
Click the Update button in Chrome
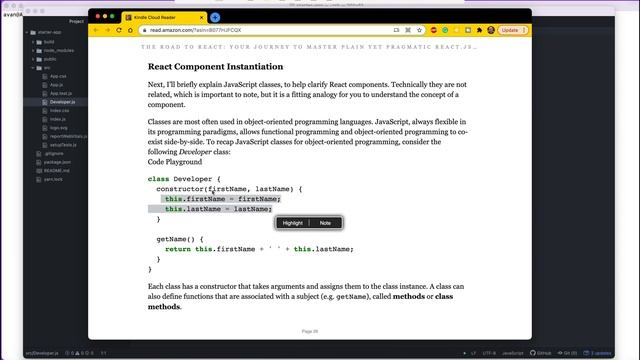(513, 30)
